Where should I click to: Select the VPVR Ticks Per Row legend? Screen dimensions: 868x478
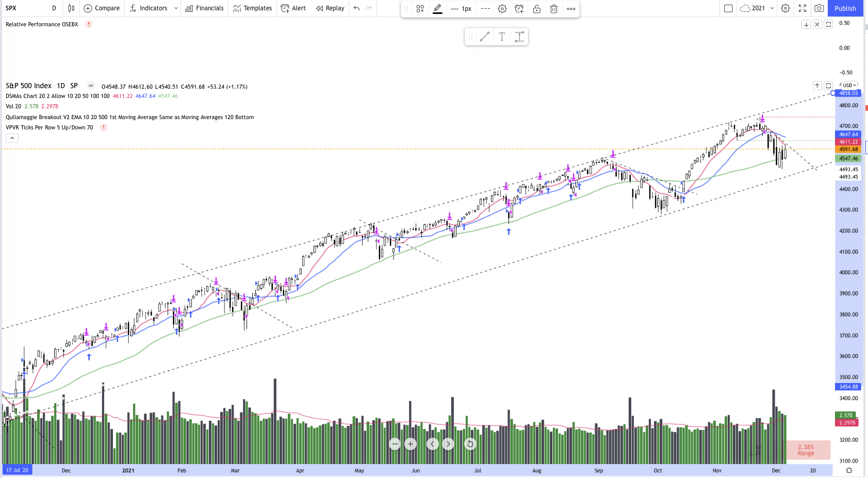50,127
